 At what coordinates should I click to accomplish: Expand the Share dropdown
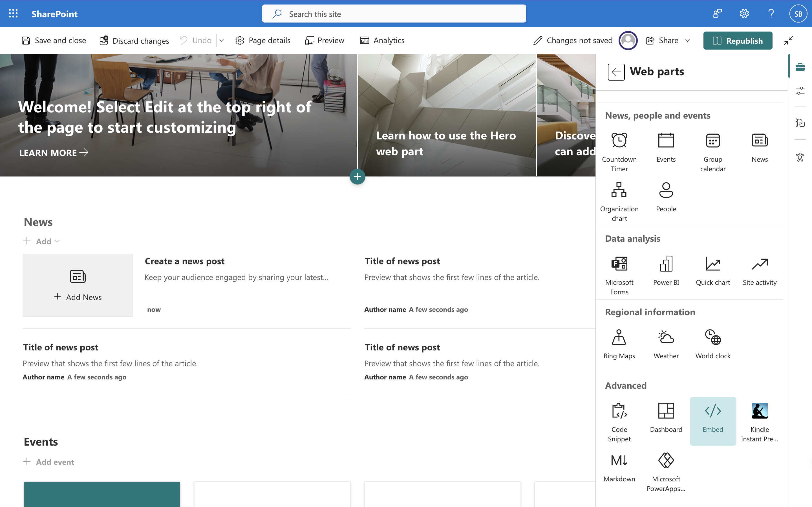click(x=687, y=41)
